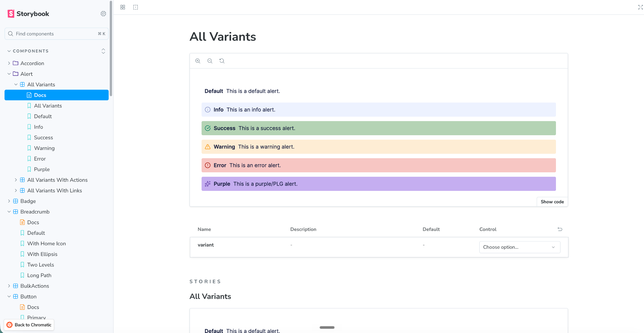Toggle outline toolbar icon
The width and height of the screenshot is (644, 333).
[136, 7]
